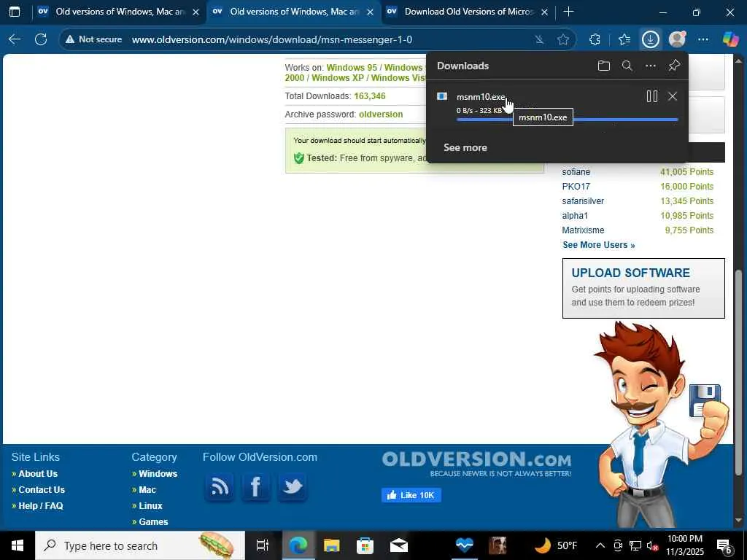747x560 pixels.
Task: Open Task View on the taskbar
Action: 262,545
